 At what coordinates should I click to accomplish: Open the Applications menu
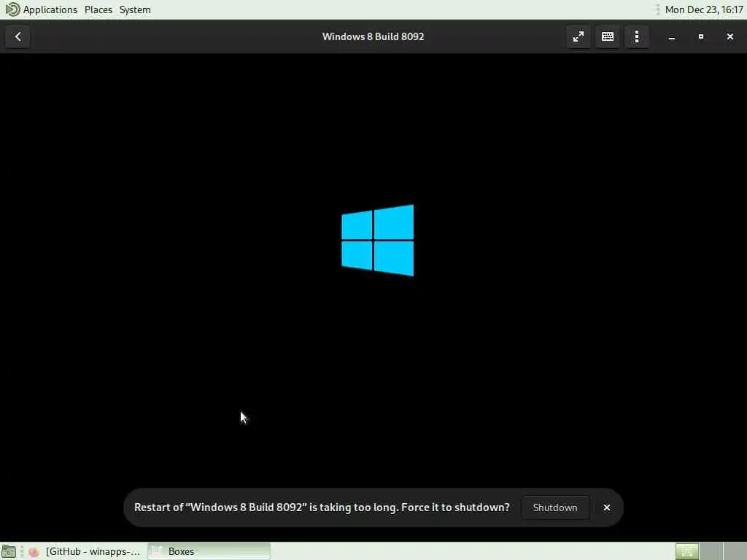[50, 9]
